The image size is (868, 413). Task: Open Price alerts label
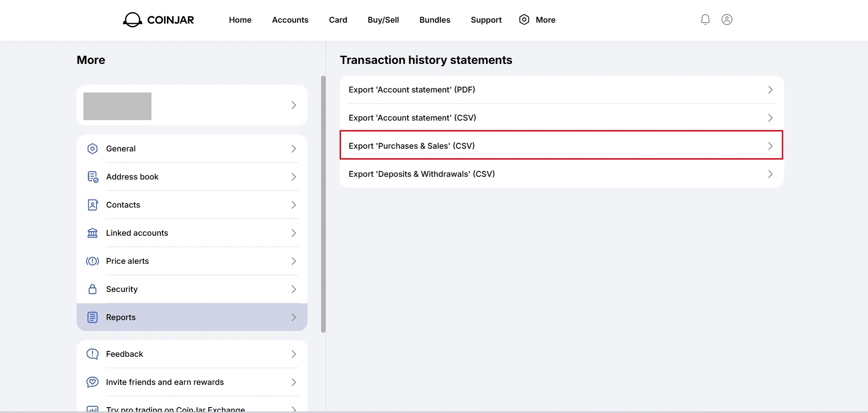pyautogui.click(x=127, y=261)
